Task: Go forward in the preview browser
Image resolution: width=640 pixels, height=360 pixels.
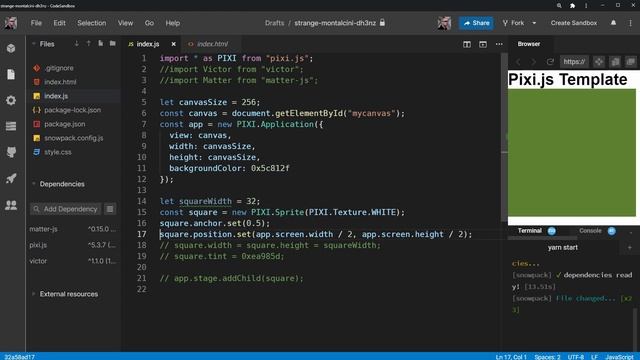Action: [533, 62]
